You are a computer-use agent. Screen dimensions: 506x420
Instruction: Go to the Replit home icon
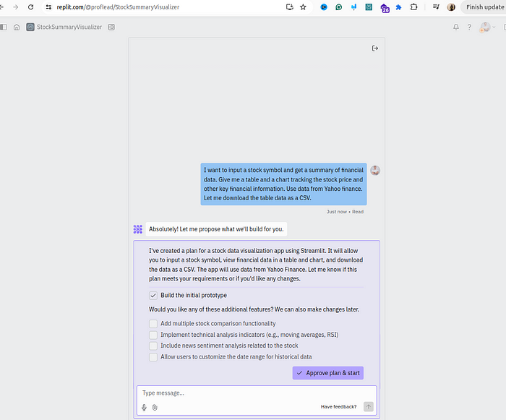[17, 27]
